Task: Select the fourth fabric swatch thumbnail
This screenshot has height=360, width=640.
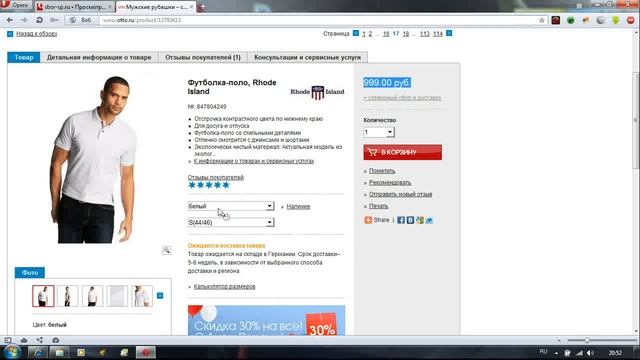Action: (117, 296)
